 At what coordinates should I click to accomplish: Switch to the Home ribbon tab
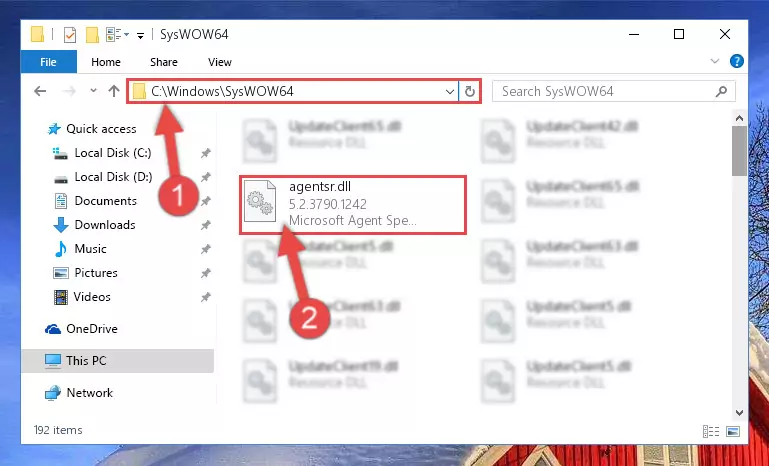(105, 62)
